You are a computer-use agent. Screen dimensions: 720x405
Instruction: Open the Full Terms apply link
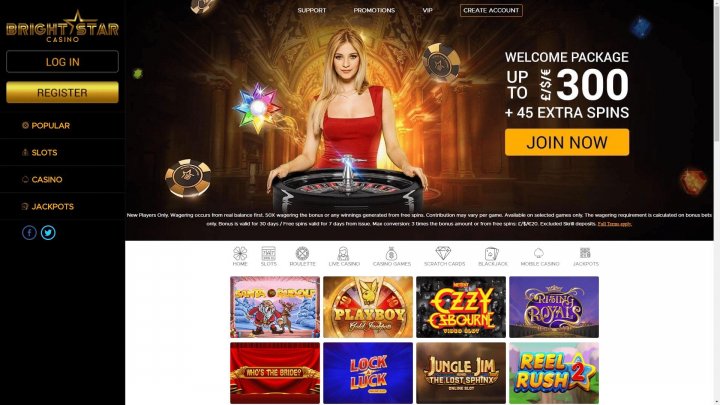[x=614, y=224]
